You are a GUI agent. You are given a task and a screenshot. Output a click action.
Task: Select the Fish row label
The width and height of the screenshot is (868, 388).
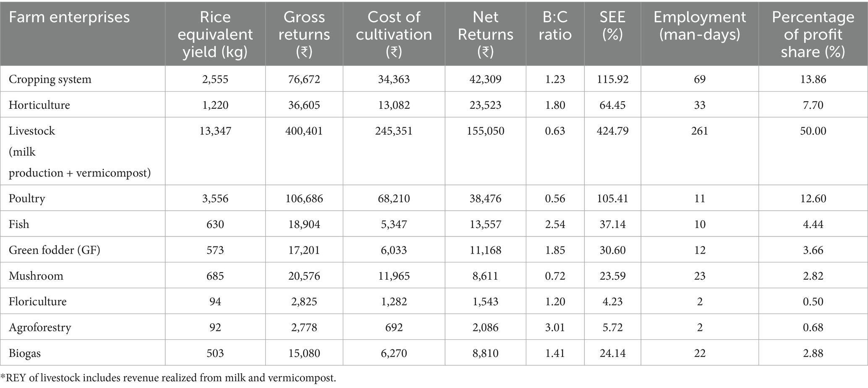click(x=19, y=224)
